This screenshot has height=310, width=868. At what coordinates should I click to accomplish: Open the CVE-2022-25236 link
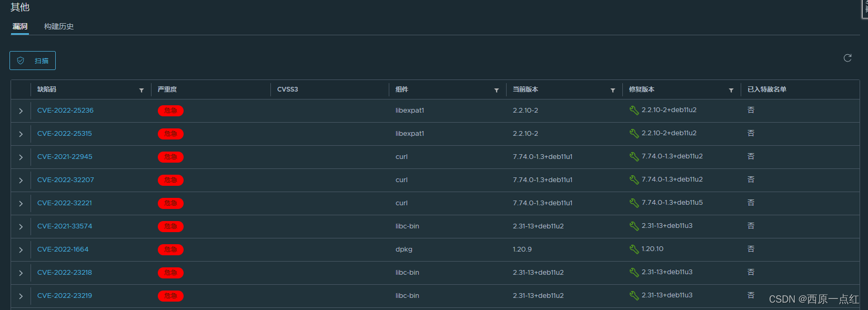[x=65, y=111]
